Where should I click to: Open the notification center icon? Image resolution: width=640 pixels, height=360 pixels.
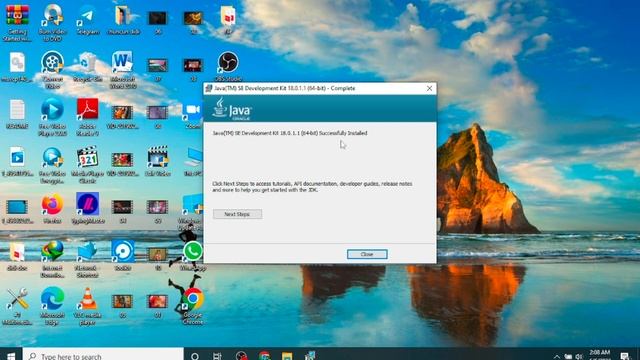[x=625, y=356]
